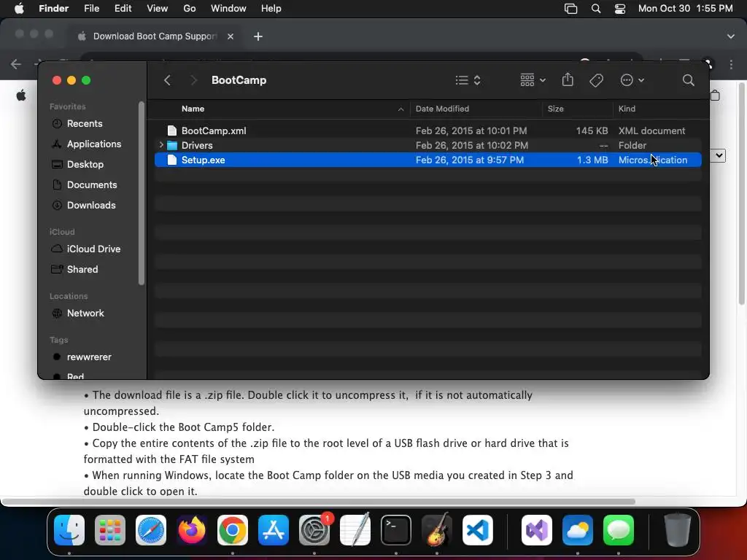Click the Finder Share icon
747x560 pixels.
click(x=568, y=79)
